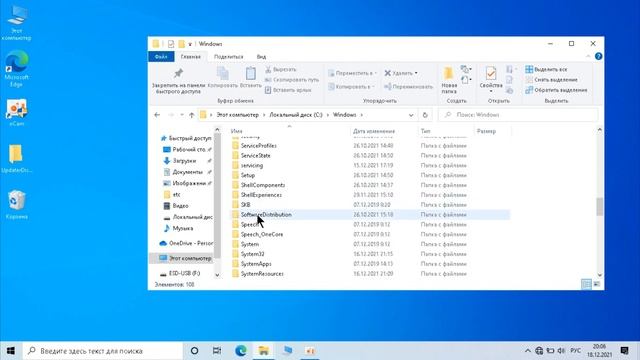Open Task View on the taskbar
The image size is (640, 360).
(217, 351)
